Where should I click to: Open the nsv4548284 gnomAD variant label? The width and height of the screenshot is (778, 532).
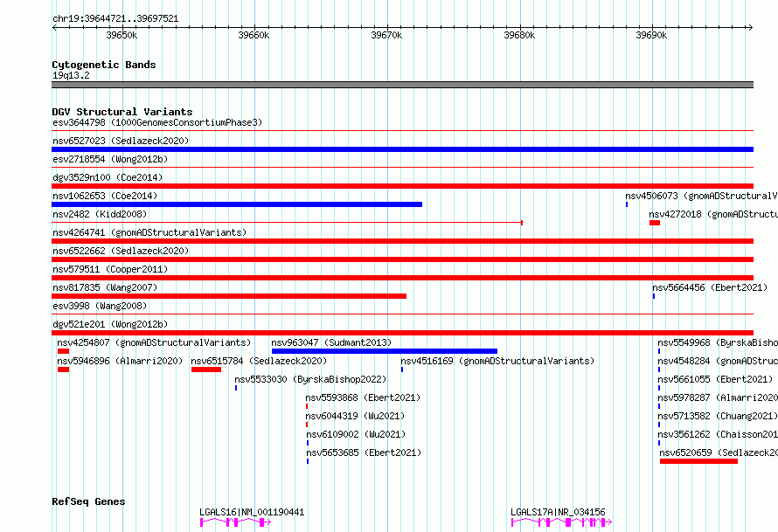(718, 361)
